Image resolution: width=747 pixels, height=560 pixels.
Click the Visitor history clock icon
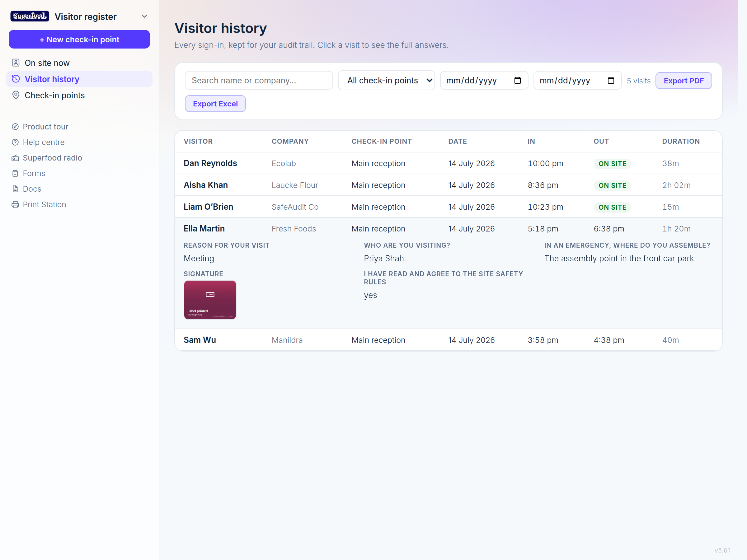point(16,79)
